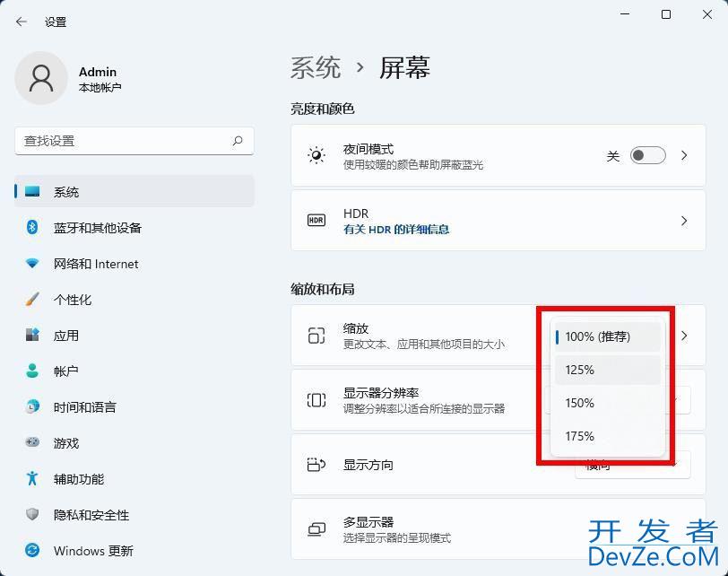Open 网络和 Internet settings page
Image resolution: width=728 pixels, height=576 pixels.
click(134, 264)
